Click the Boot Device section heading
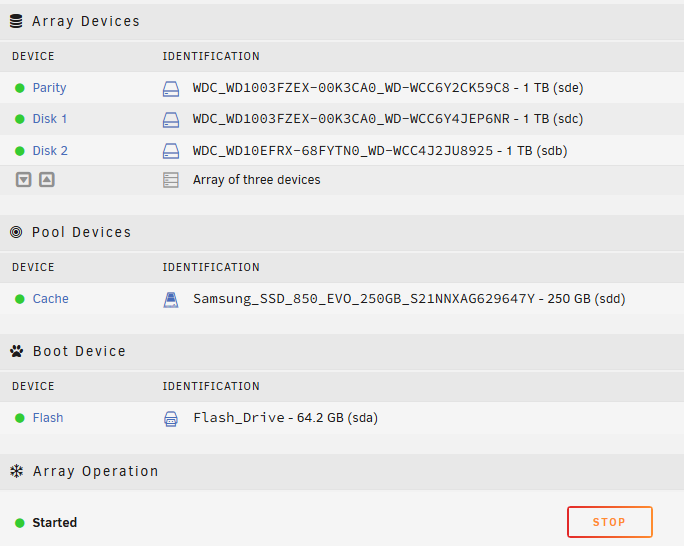 click(79, 351)
